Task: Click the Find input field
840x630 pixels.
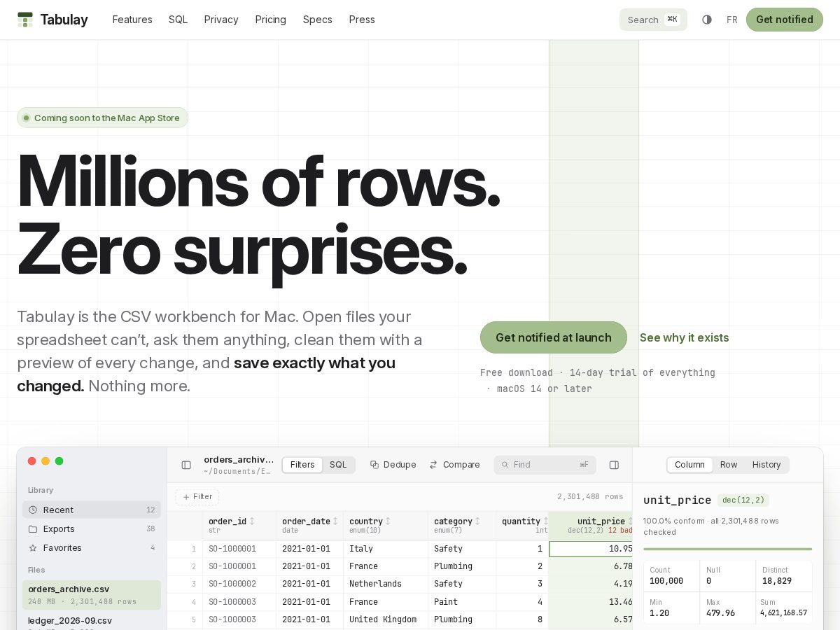Action: (x=545, y=465)
